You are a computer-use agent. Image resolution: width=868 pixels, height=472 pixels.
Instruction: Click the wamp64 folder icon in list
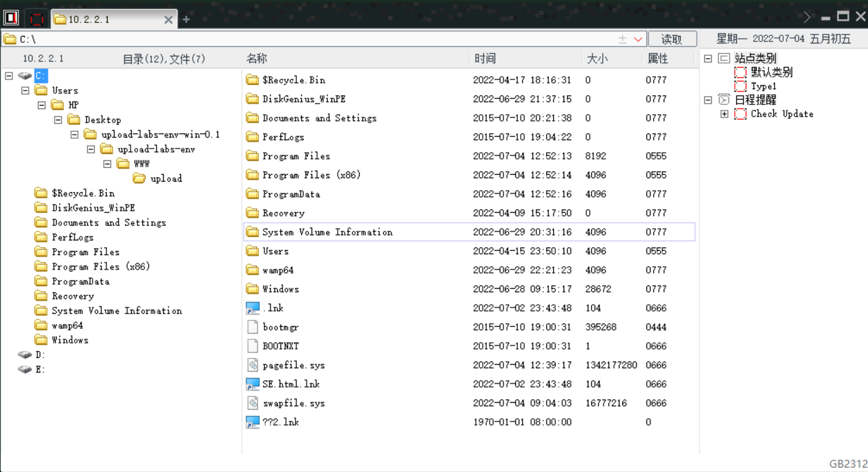click(253, 270)
